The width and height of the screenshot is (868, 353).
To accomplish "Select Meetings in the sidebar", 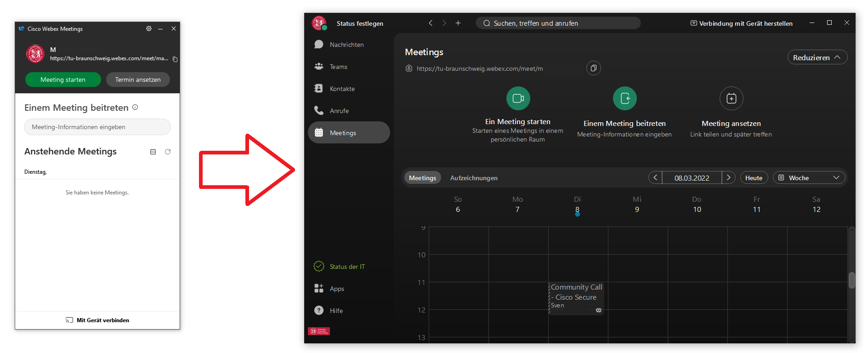I will coord(349,132).
